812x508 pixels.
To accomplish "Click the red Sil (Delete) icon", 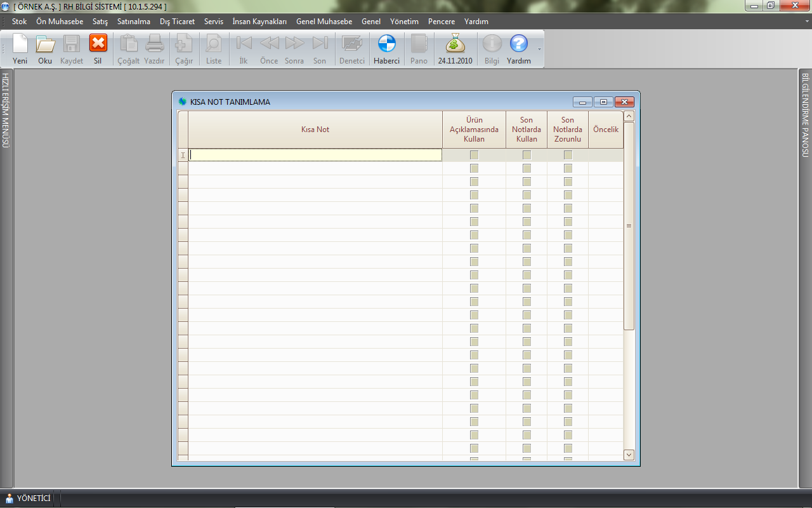I will (x=98, y=44).
